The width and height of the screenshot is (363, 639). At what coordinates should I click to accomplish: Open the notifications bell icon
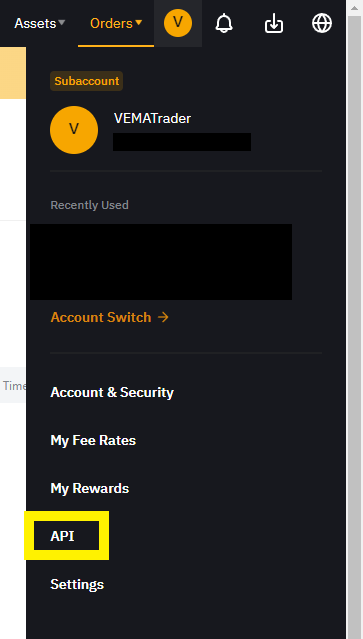pos(224,23)
